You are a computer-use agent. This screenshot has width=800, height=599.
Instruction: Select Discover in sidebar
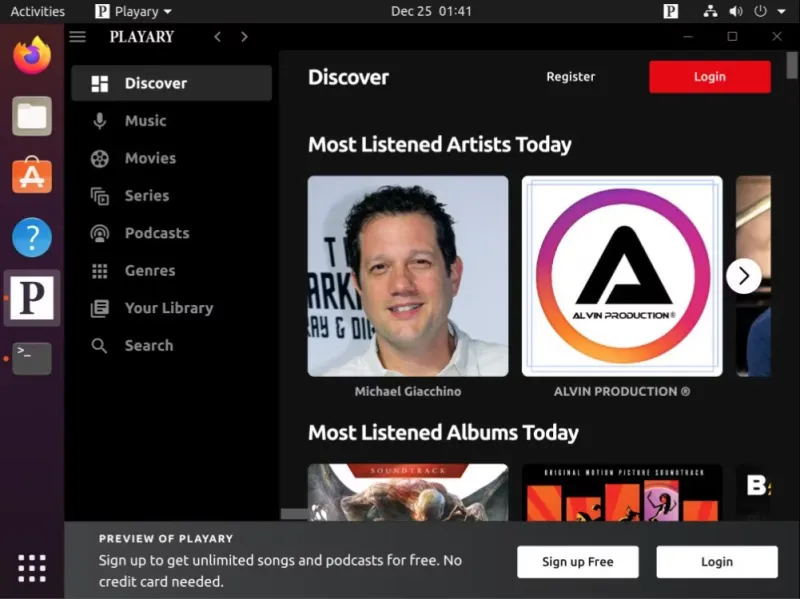tap(171, 83)
